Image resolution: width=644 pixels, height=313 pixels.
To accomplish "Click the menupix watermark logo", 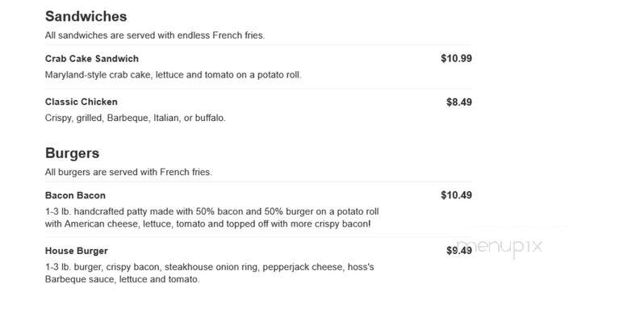I will (x=500, y=248).
